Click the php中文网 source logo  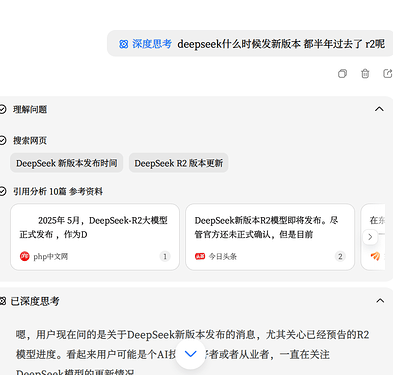24,256
